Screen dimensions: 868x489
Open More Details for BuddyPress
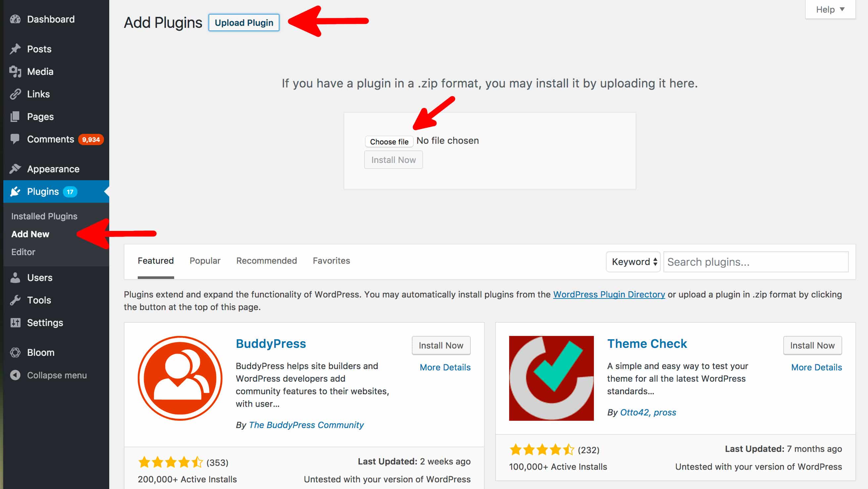445,367
